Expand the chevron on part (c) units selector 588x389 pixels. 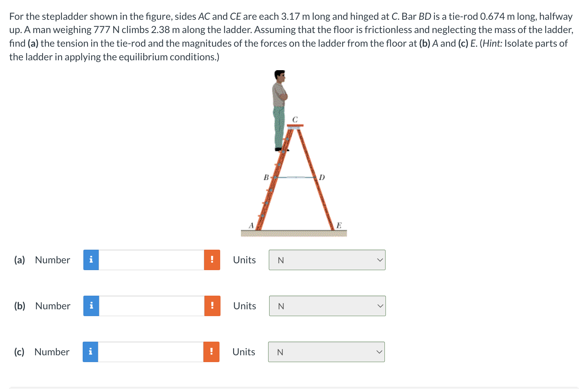(x=380, y=352)
